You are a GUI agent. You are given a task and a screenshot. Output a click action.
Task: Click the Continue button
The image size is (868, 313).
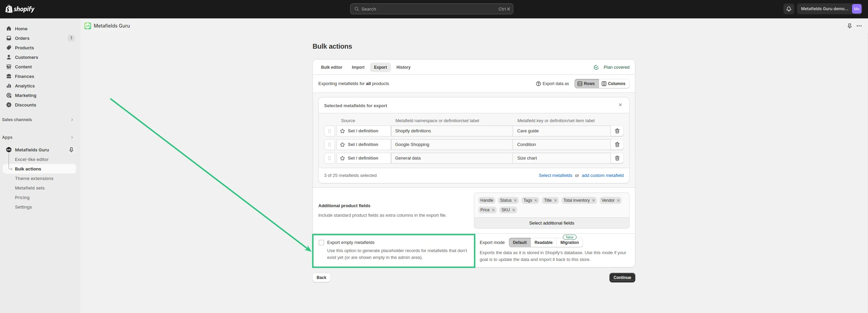[622, 278]
